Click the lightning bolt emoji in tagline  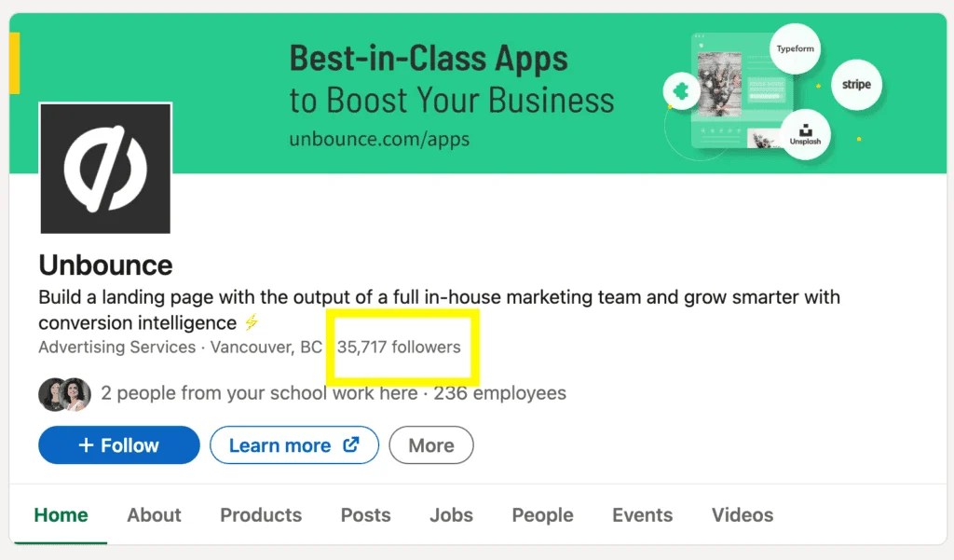(x=250, y=322)
